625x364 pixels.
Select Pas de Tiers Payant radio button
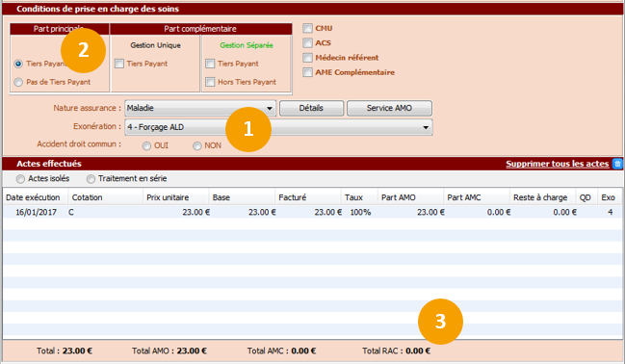click(18, 82)
